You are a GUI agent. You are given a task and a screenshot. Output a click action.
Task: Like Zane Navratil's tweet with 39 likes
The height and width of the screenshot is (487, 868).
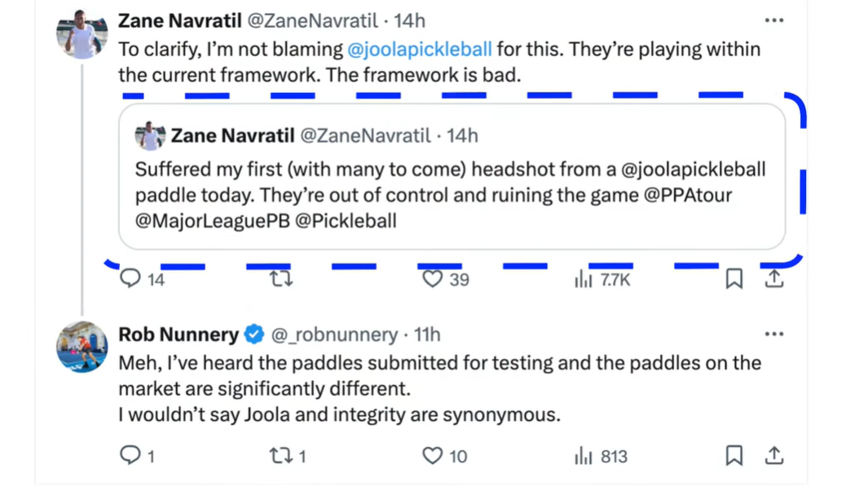432,279
